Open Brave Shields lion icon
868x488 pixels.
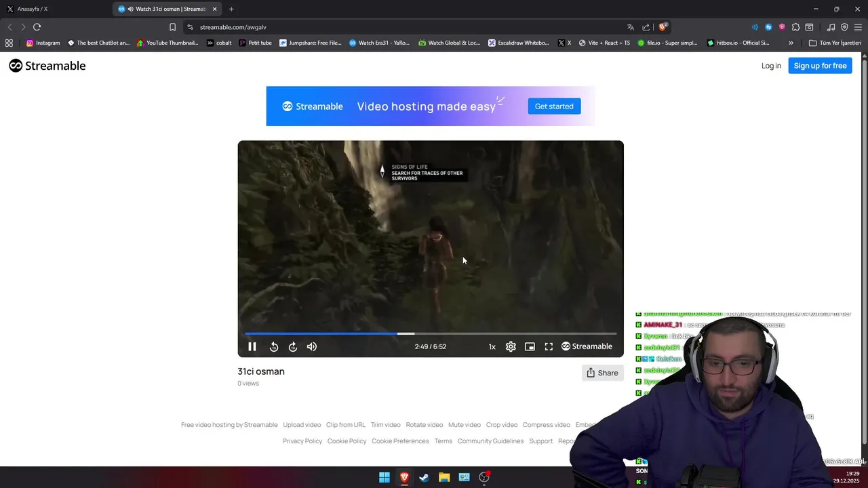pos(663,27)
